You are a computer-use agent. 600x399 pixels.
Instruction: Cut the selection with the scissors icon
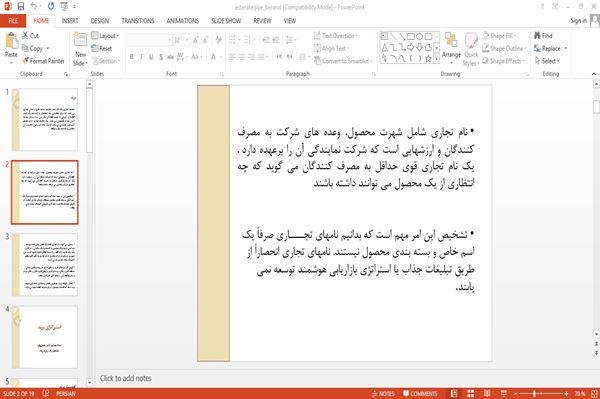click(x=30, y=36)
